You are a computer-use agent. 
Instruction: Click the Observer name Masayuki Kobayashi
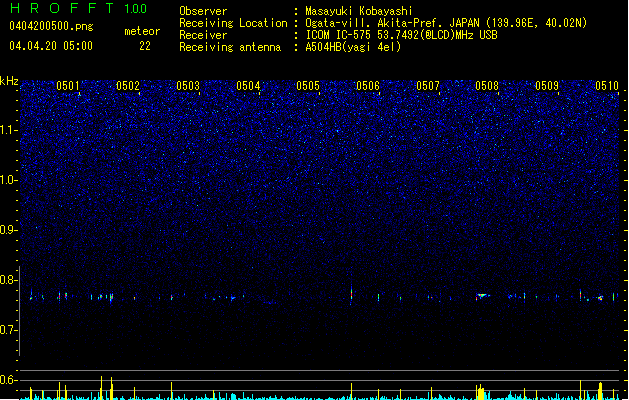pos(359,11)
